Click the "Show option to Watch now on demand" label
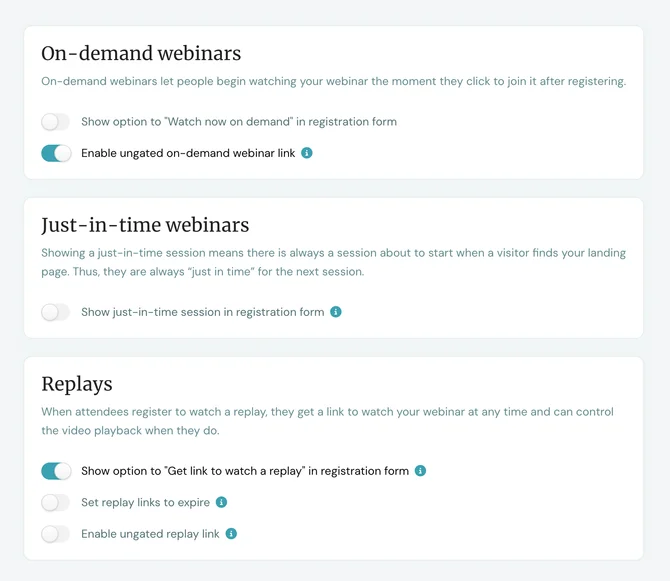The width and height of the screenshot is (670, 581). pos(238,122)
